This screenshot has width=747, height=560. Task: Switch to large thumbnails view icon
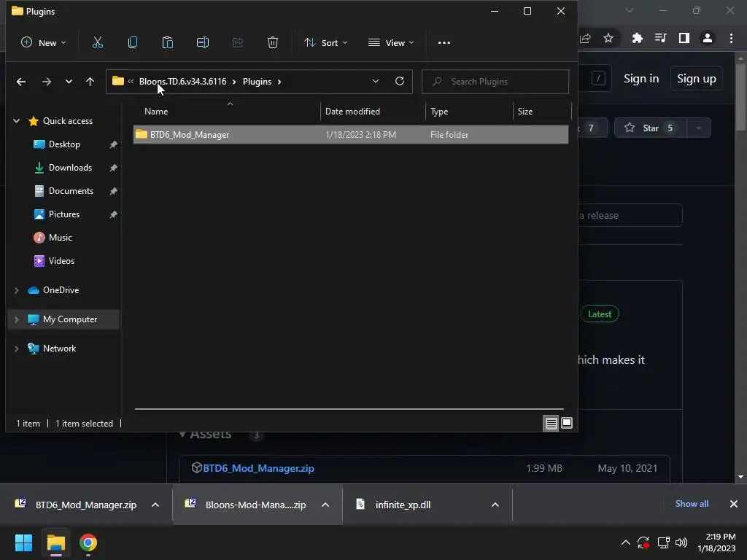[567, 423]
